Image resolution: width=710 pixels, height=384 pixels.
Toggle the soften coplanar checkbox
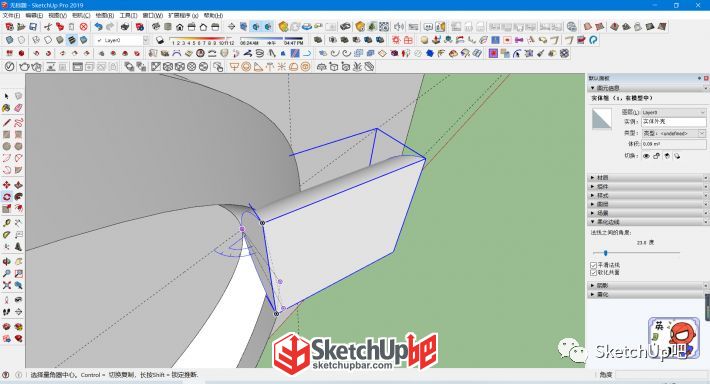click(x=593, y=273)
